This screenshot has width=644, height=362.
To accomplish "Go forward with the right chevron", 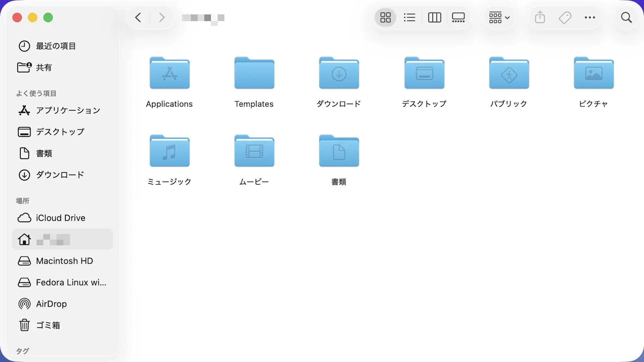I will point(162,17).
